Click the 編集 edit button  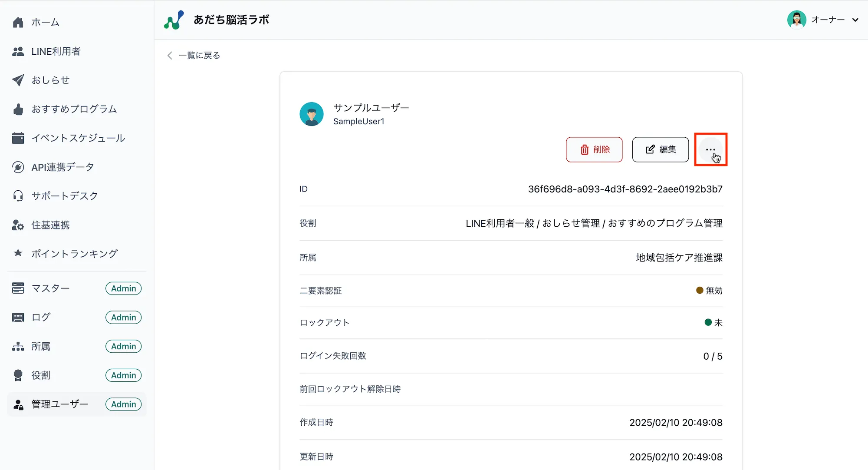coord(660,149)
